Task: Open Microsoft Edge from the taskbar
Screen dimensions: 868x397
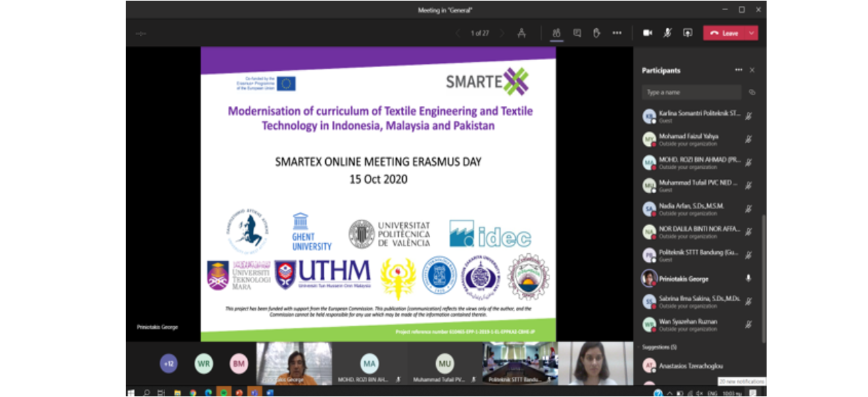Action: (208, 392)
